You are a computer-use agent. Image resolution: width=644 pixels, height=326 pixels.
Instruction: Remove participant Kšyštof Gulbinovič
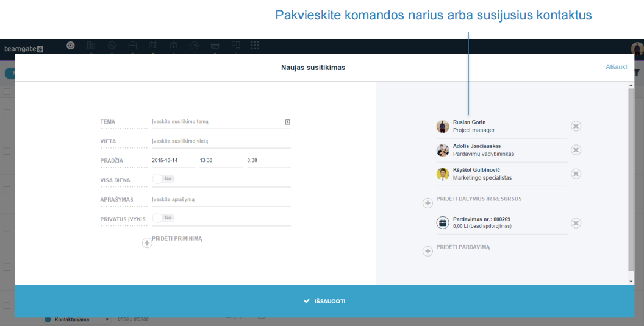pos(576,174)
